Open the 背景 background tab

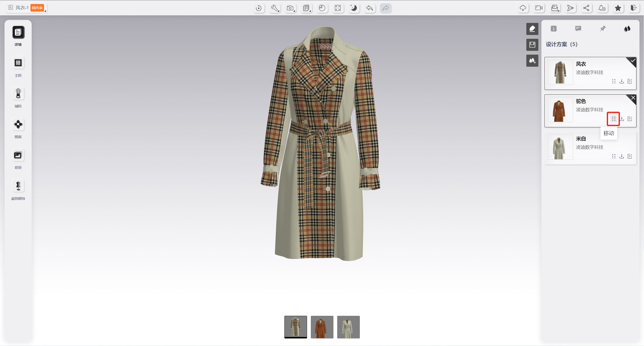[x=18, y=159]
